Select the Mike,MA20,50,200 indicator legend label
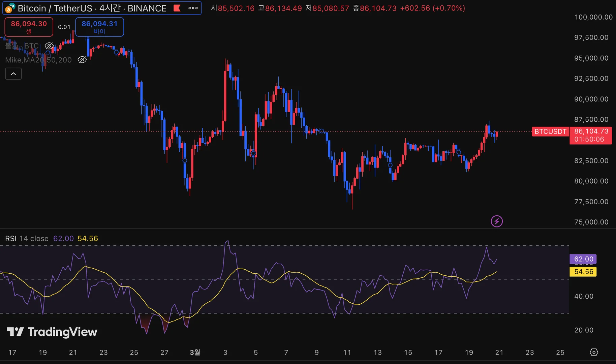Screen dimensions: 616x364 pos(38,60)
